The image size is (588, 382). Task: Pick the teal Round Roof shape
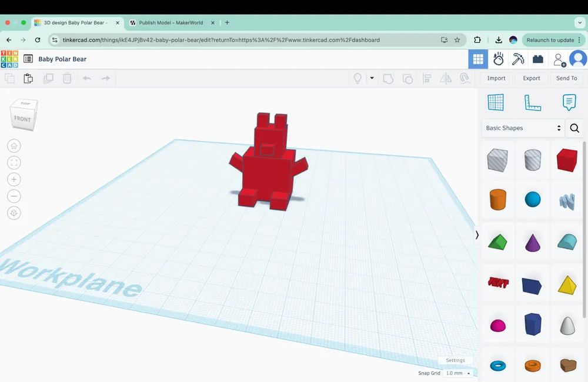pyautogui.click(x=567, y=242)
